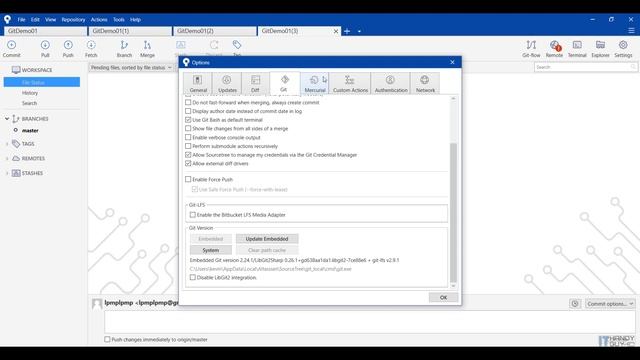Switch to the GitDemo01 tab
Image resolution: width=640 pixels, height=360 pixels.
coord(45,31)
